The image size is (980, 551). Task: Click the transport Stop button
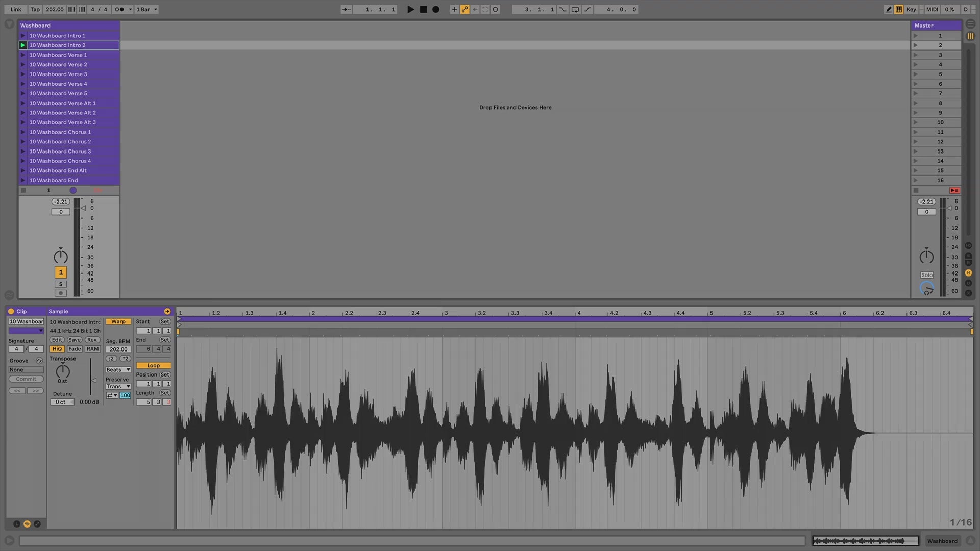point(423,9)
